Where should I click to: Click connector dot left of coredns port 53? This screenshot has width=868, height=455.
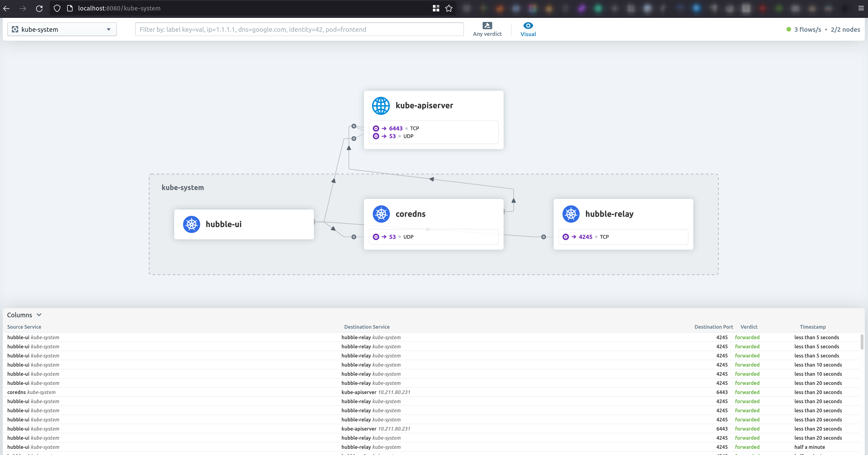[354, 237]
